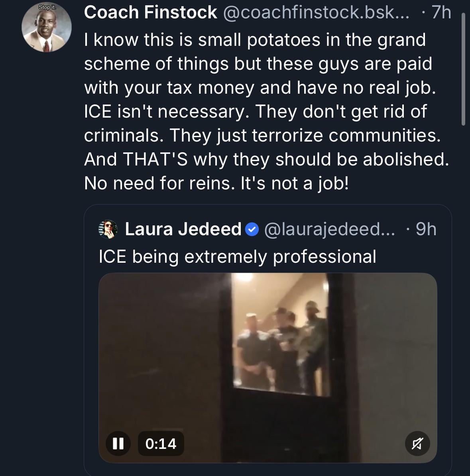
Task: Click the 7h post timestamp
Action: click(x=441, y=13)
